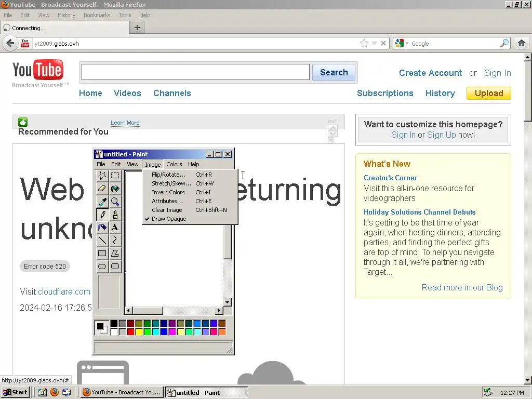The width and height of the screenshot is (532, 399).
Task: Click Firefox page scroll down arrow
Action: point(528,380)
